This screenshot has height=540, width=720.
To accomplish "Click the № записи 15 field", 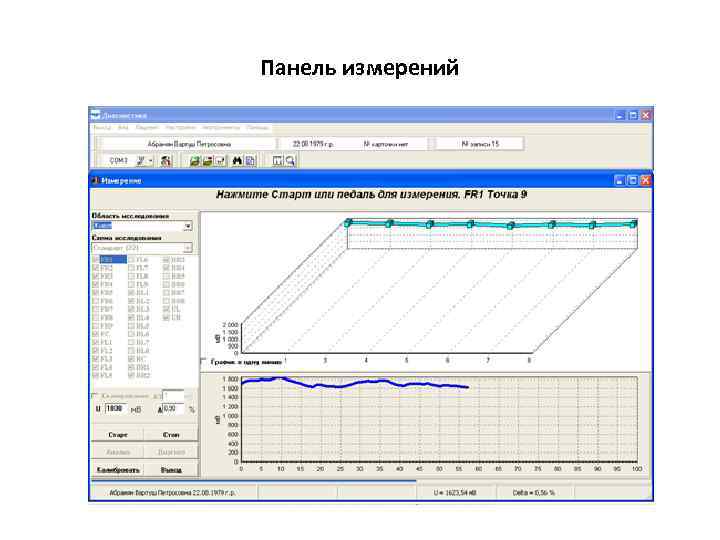I will [x=480, y=144].
